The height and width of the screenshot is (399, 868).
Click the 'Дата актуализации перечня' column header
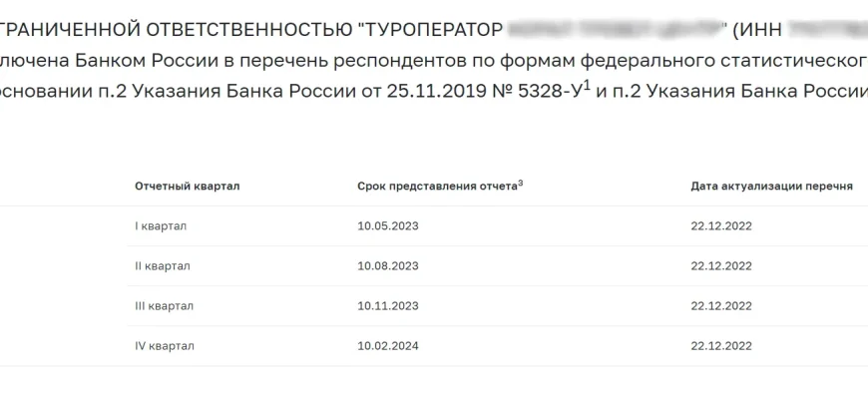tap(771, 187)
